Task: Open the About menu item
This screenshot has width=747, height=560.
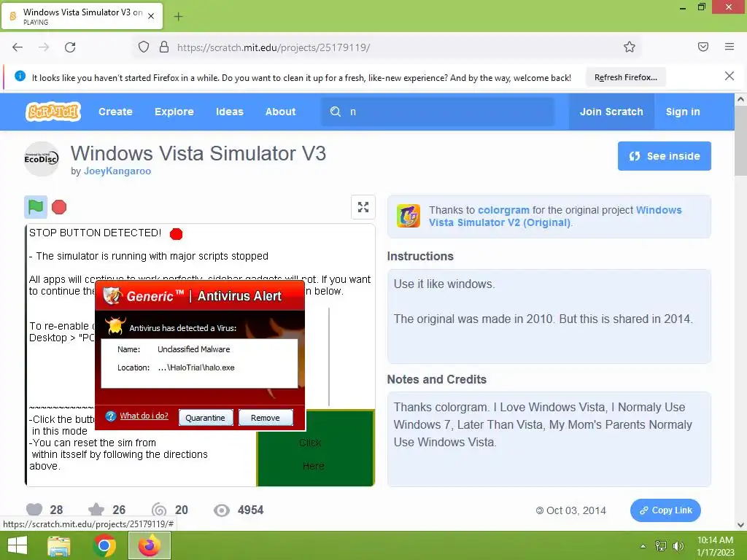Action: 281,112
